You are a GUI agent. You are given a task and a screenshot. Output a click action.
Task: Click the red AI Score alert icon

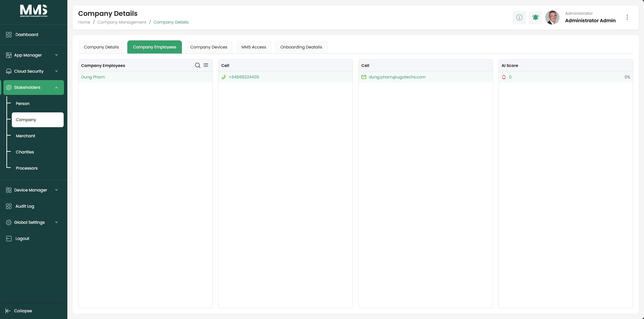[504, 77]
